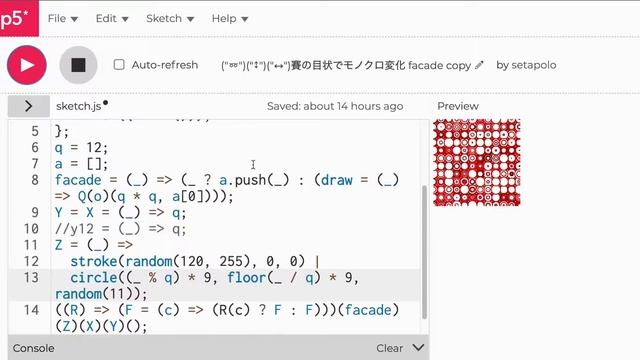Screen dimensions: 640x360
Task: Click code line 'Y = X = (_) => q;'
Action: 120,213
